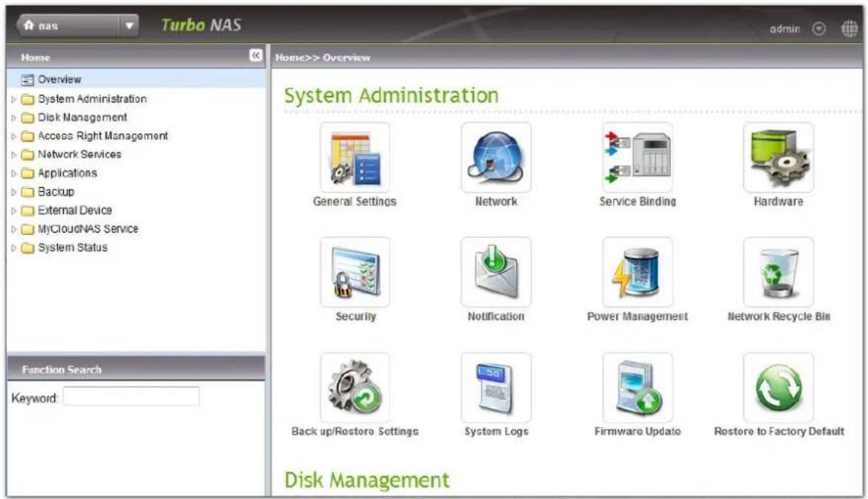The width and height of the screenshot is (868, 499).
Task: Open the Firmware Update icon
Action: coord(638,387)
